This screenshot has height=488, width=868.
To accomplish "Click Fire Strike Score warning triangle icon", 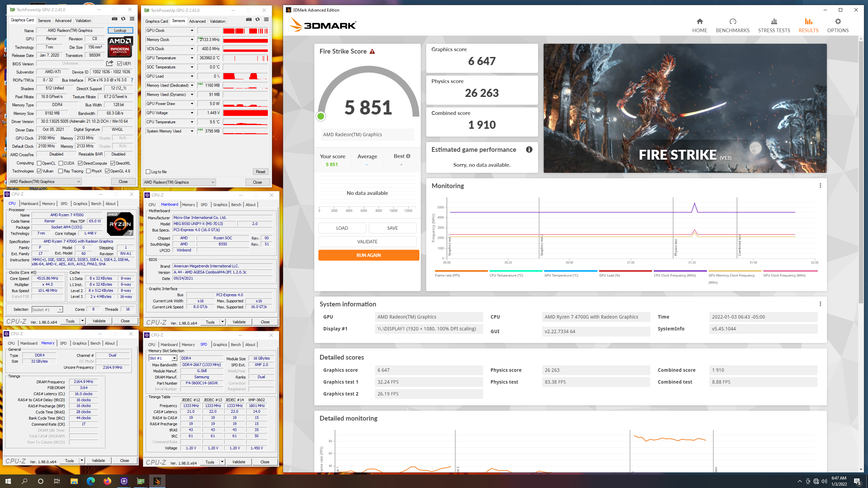I will coord(372,52).
